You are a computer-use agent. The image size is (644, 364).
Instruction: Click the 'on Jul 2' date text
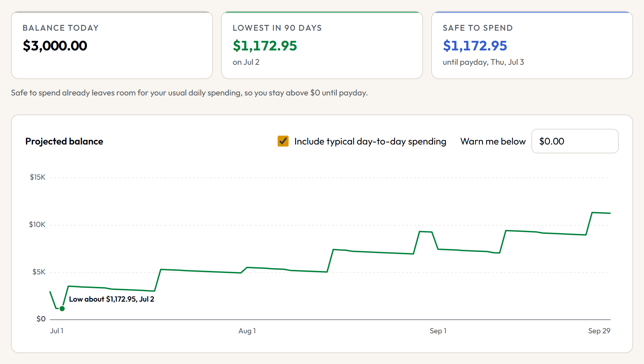pyautogui.click(x=246, y=62)
